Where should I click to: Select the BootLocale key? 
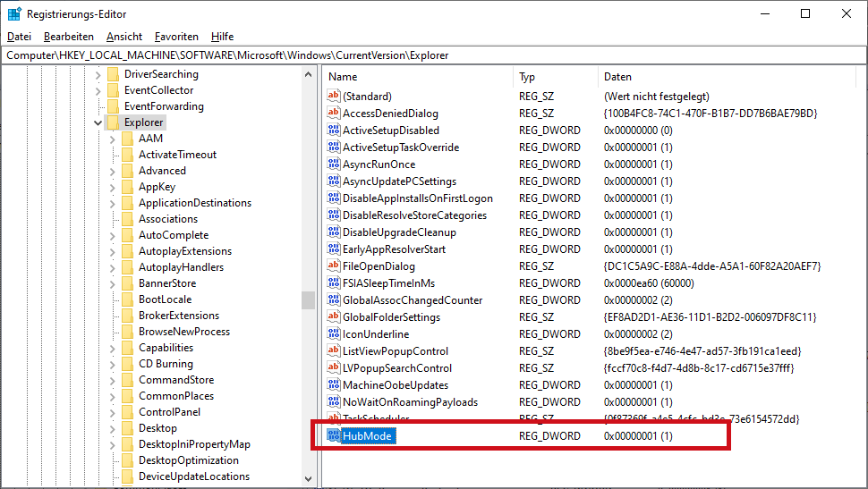coord(165,299)
